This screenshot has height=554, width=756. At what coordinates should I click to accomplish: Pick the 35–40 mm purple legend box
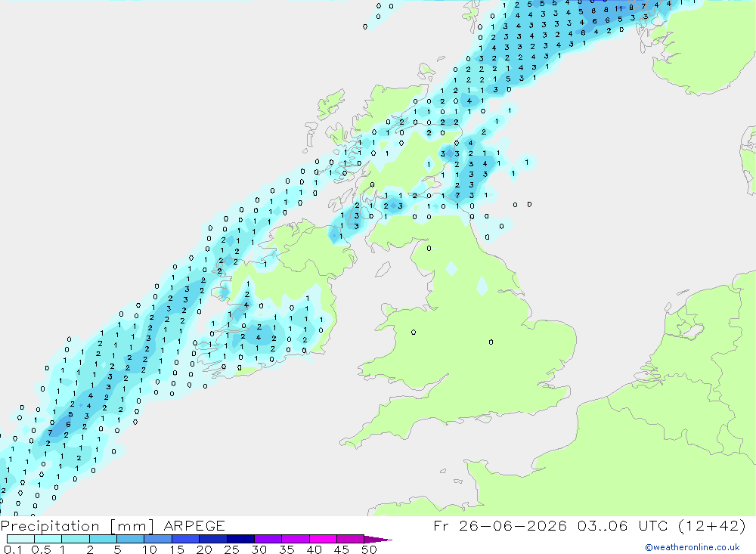tap(296, 539)
